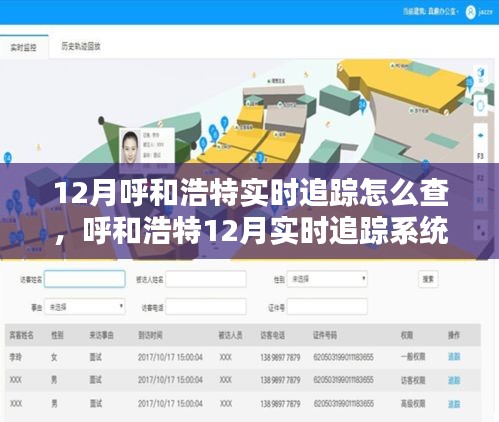This screenshot has height=422, width=499.
Task: Click 追踪 link in 李玲 row
Action: pyautogui.click(x=454, y=357)
